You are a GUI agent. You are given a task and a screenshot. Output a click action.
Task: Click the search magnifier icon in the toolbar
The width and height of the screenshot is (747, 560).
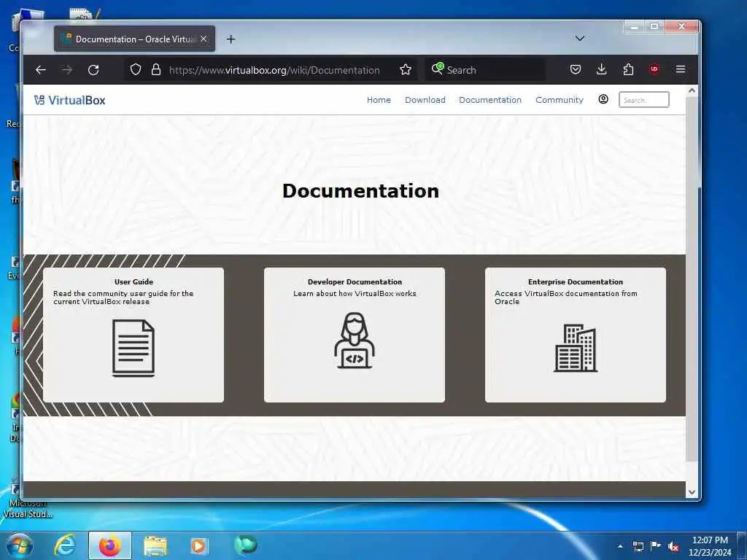pyautogui.click(x=438, y=69)
